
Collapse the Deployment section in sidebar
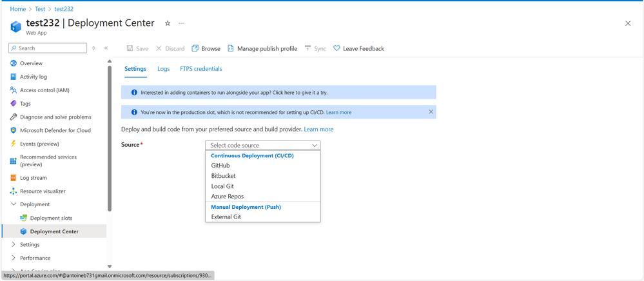click(14, 204)
